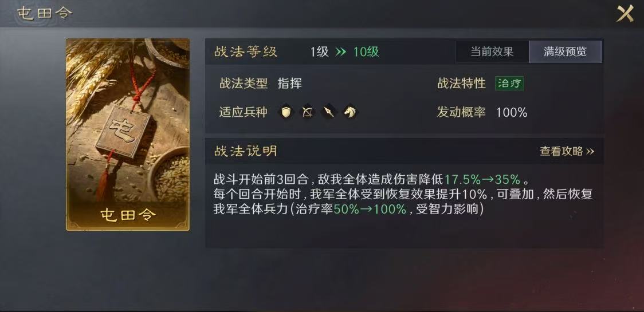Click the 战法说明 section header

pos(246,151)
